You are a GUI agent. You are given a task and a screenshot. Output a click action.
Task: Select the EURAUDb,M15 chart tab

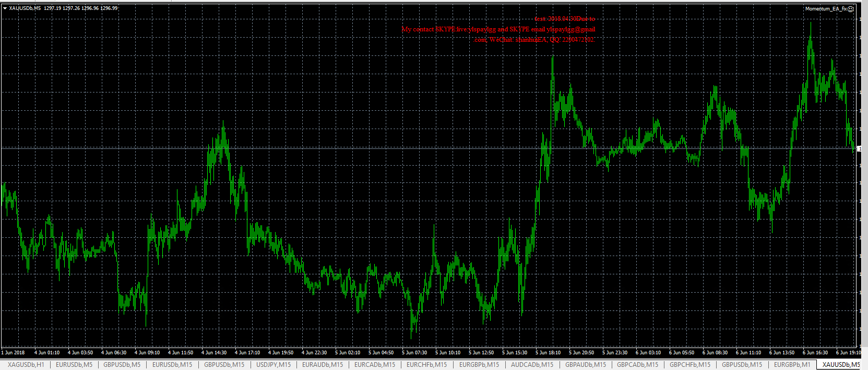click(322, 365)
